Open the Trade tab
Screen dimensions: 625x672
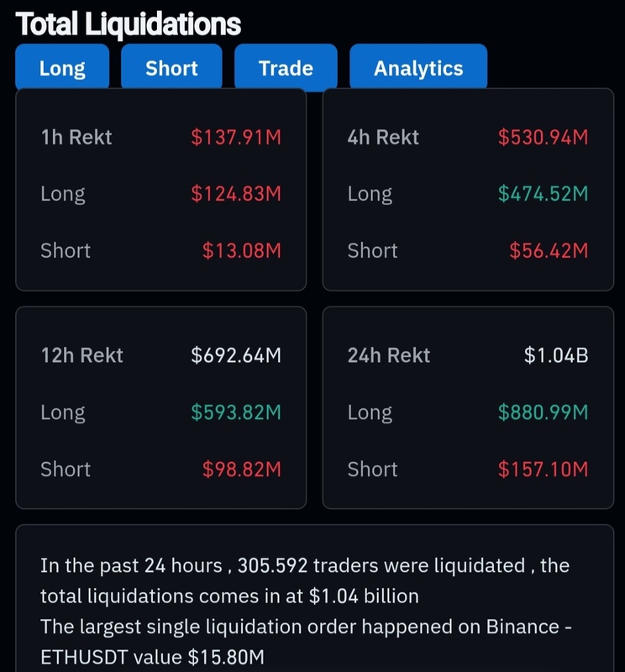286,68
